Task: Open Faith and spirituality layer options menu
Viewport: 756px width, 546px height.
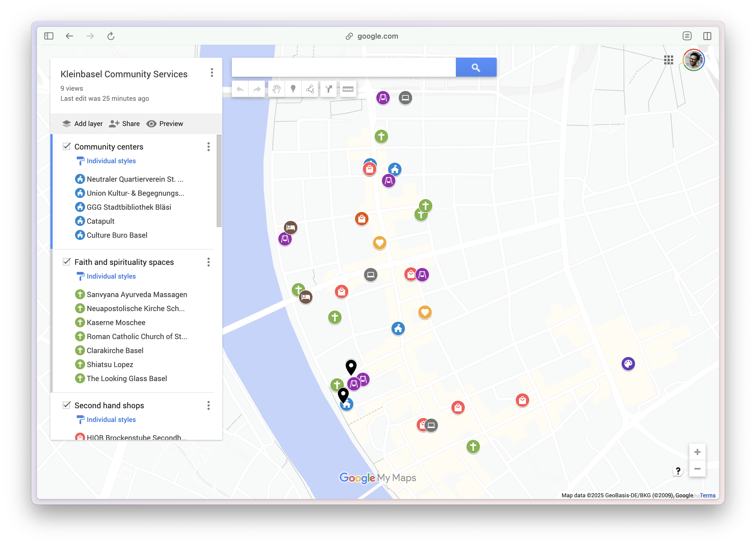Action: 208,262
